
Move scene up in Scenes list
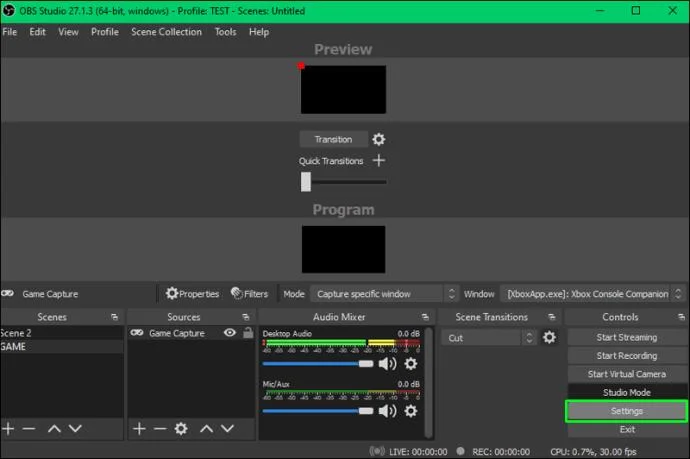pos(54,428)
